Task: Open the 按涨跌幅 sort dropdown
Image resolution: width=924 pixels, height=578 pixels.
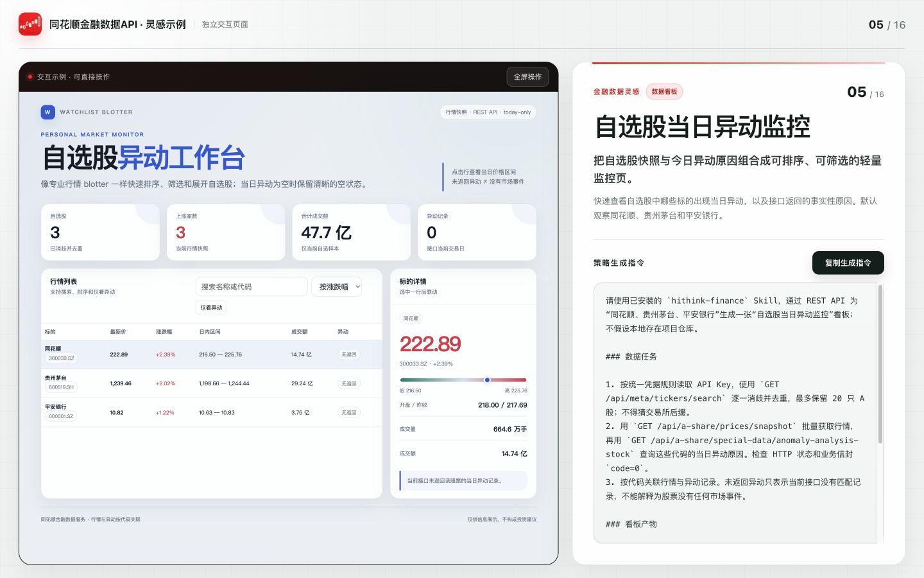Action: coord(338,286)
